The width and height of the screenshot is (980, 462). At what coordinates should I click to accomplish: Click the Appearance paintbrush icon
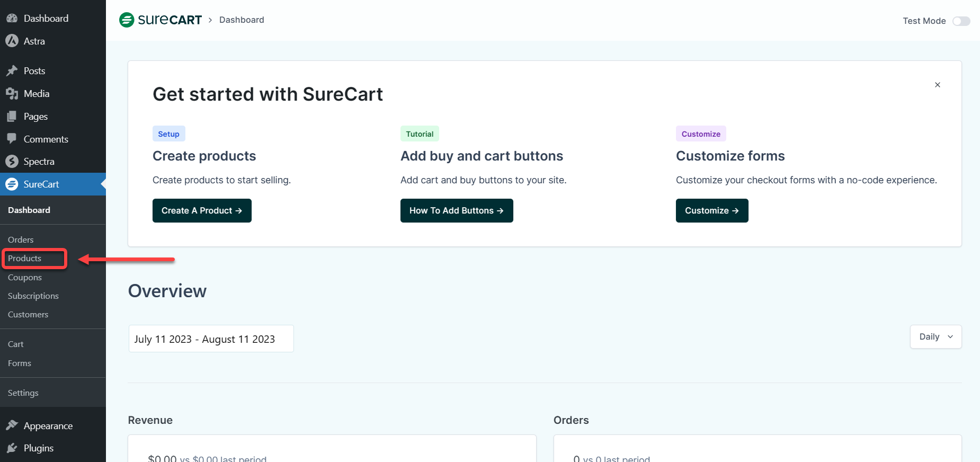click(x=12, y=425)
